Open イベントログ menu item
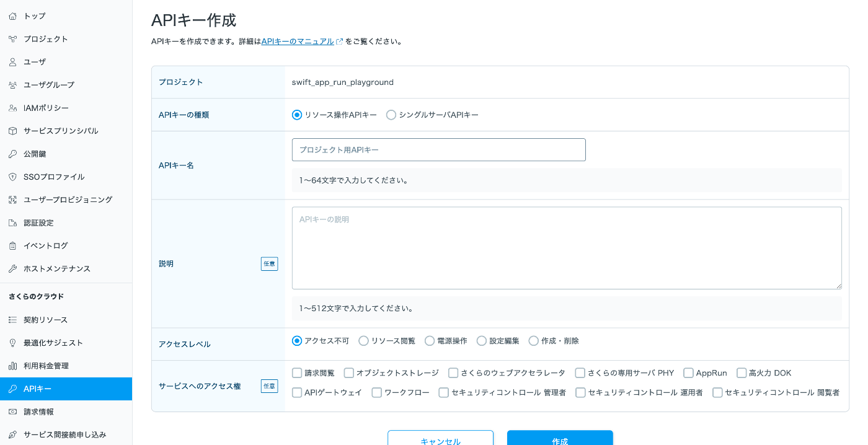 pyautogui.click(x=66, y=245)
